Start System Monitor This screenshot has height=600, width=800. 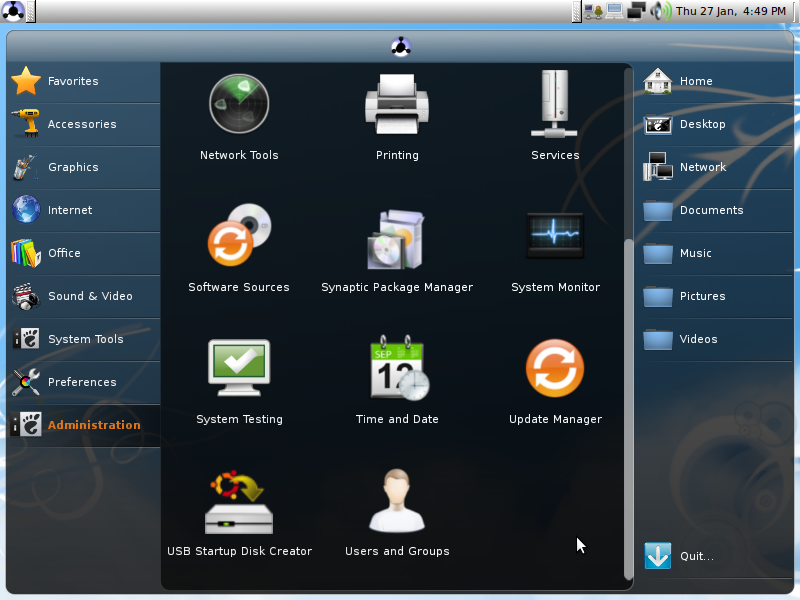pyautogui.click(x=555, y=236)
